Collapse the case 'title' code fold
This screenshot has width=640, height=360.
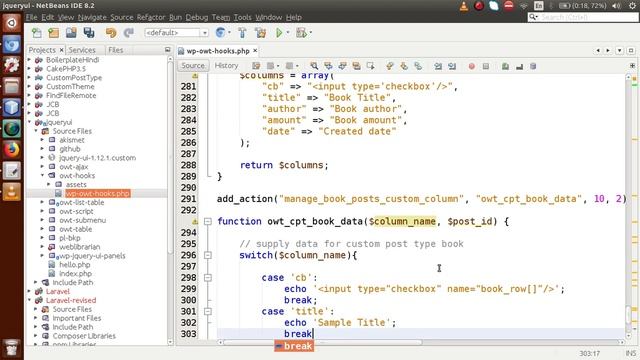tap(208, 311)
